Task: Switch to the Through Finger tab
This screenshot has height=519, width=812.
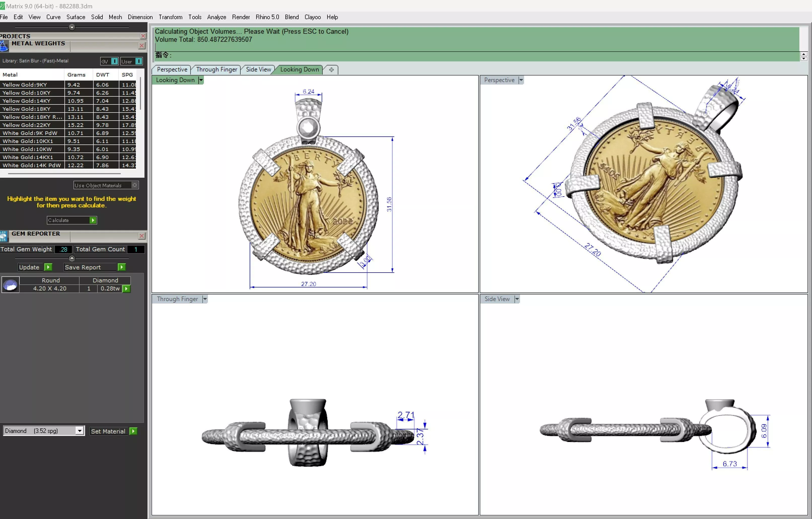Action: (216, 69)
